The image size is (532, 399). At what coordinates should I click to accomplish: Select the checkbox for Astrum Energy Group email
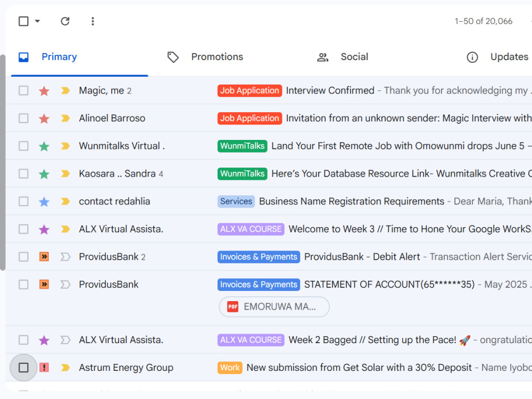point(23,368)
